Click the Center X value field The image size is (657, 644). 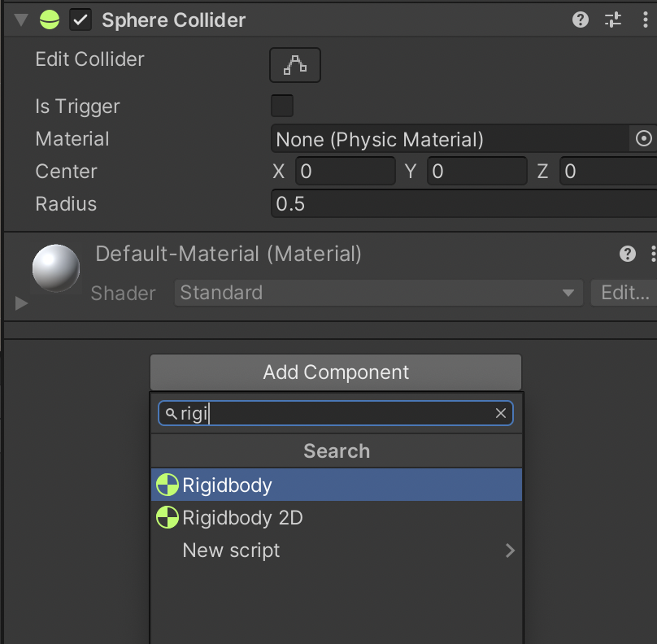(x=346, y=172)
